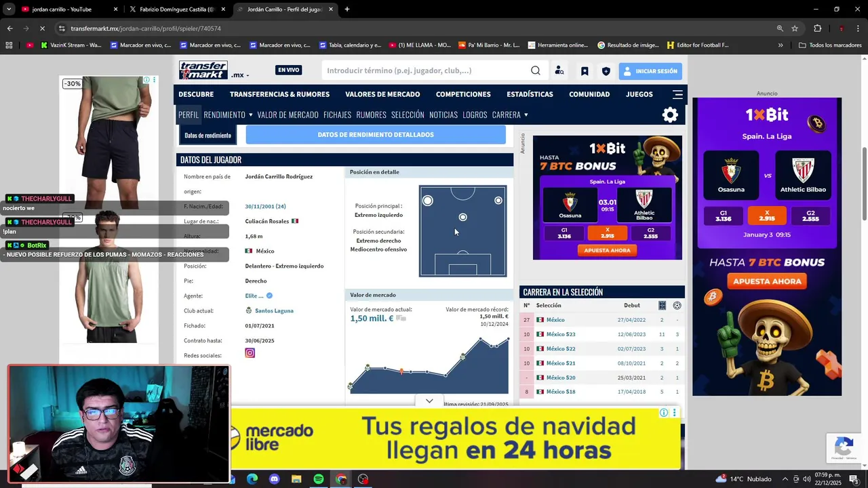Open the hamburger menu icon
The width and height of the screenshot is (868, 488).
677,94
